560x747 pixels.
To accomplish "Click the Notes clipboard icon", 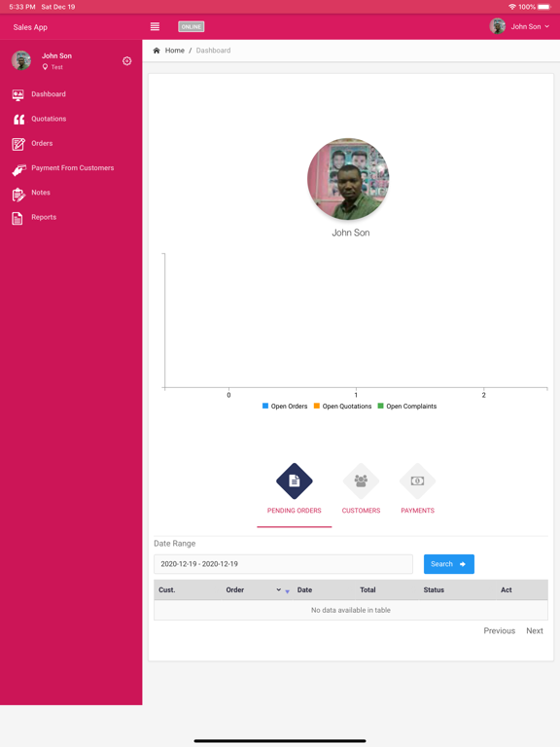I will (x=18, y=195).
